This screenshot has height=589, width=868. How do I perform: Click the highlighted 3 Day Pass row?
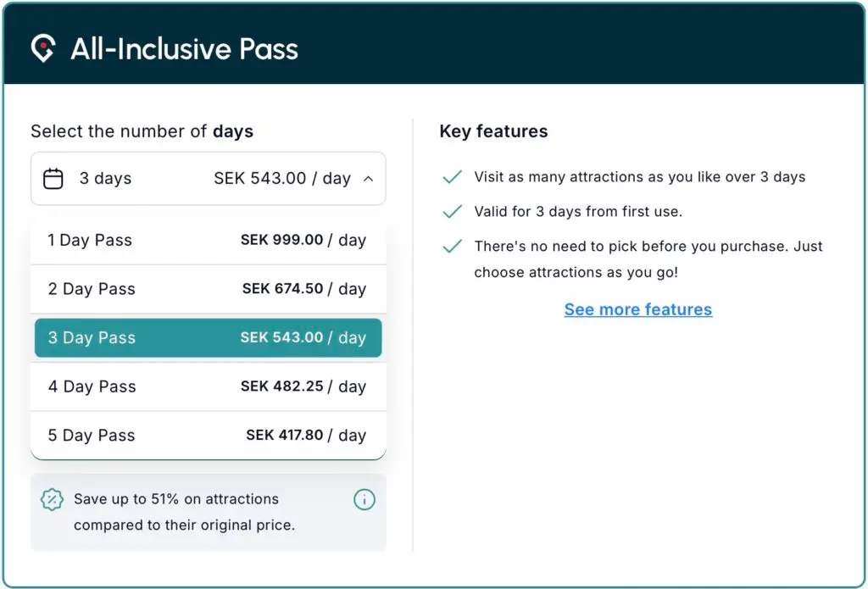click(x=208, y=337)
